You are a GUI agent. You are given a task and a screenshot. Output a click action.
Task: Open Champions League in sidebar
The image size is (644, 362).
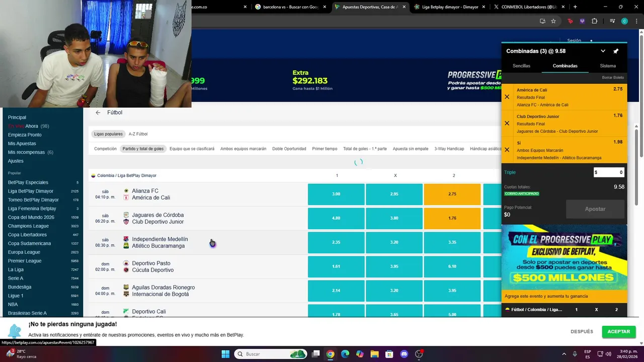coord(28,226)
